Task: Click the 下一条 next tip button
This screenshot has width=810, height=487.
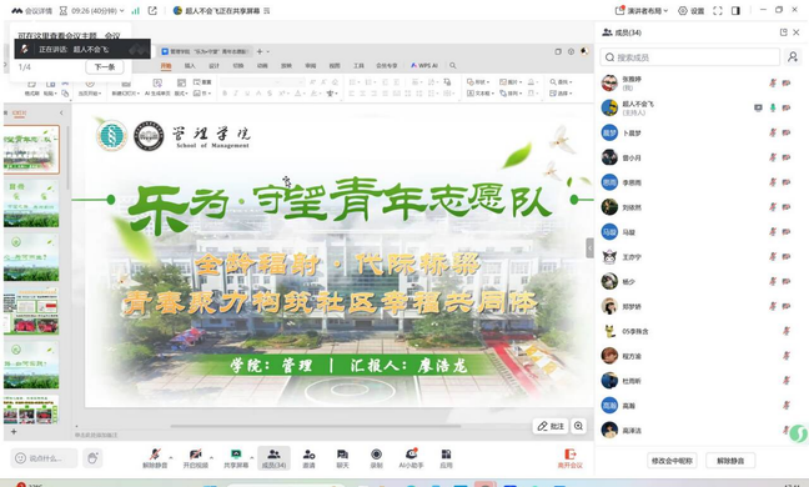Action: click(x=105, y=67)
